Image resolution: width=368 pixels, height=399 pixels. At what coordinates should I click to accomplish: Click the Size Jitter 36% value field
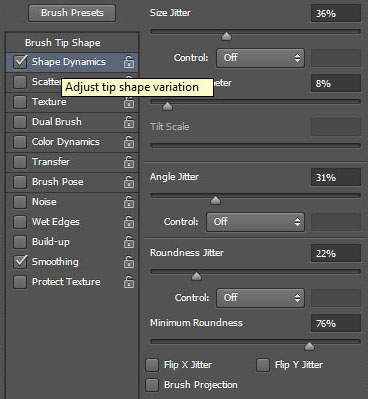pos(336,14)
